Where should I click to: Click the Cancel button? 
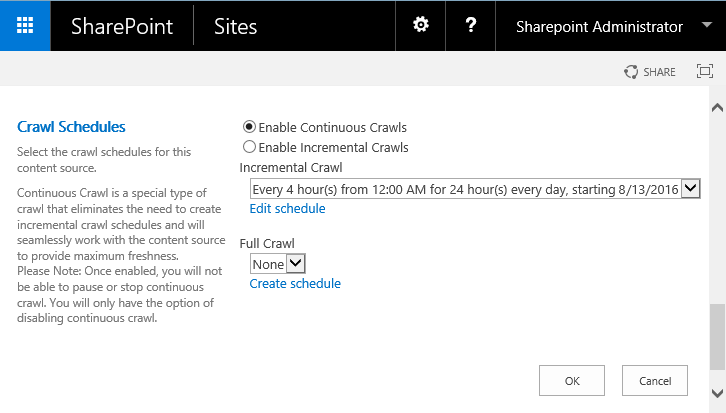(655, 381)
